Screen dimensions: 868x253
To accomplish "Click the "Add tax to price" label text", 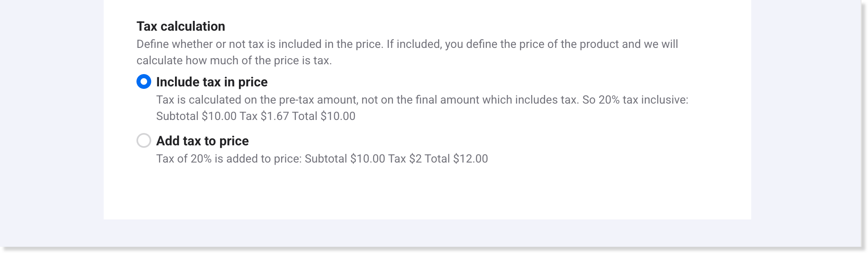I will coord(202,141).
